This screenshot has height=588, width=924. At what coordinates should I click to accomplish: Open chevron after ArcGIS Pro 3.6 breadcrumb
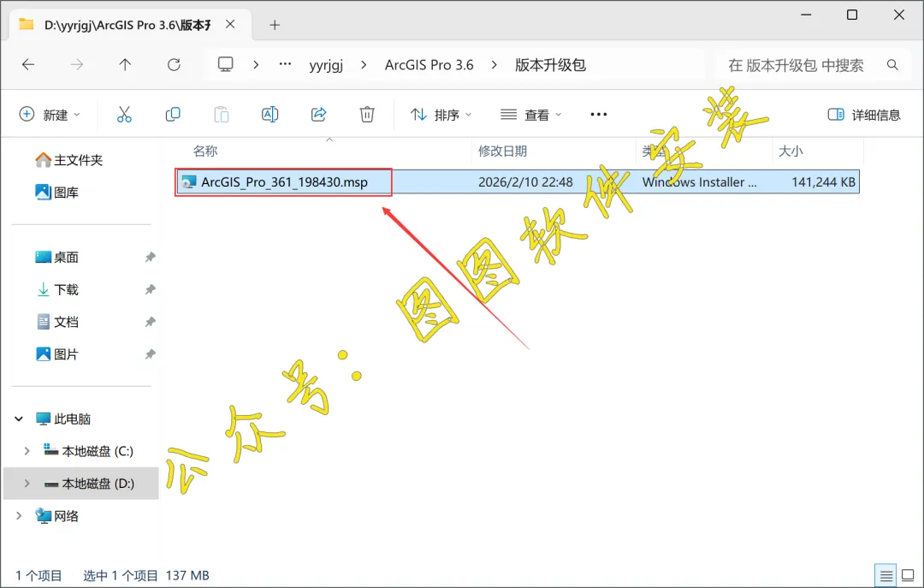click(x=494, y=65)
